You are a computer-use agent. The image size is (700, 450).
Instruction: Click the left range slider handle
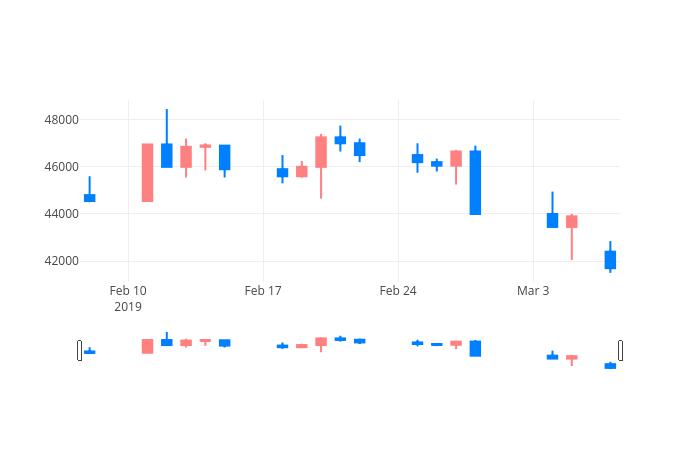click(79, 350)
